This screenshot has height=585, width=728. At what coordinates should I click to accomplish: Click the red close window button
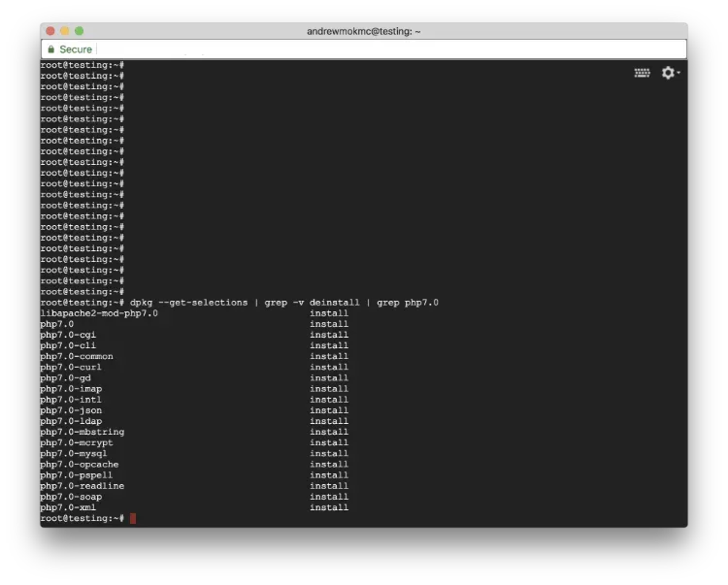pos(50,31)
